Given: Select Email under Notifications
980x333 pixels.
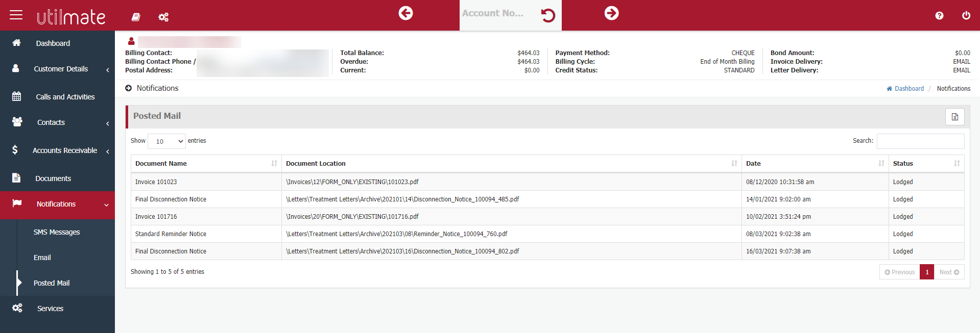Looking at the screenshot, I should (42, 258).
